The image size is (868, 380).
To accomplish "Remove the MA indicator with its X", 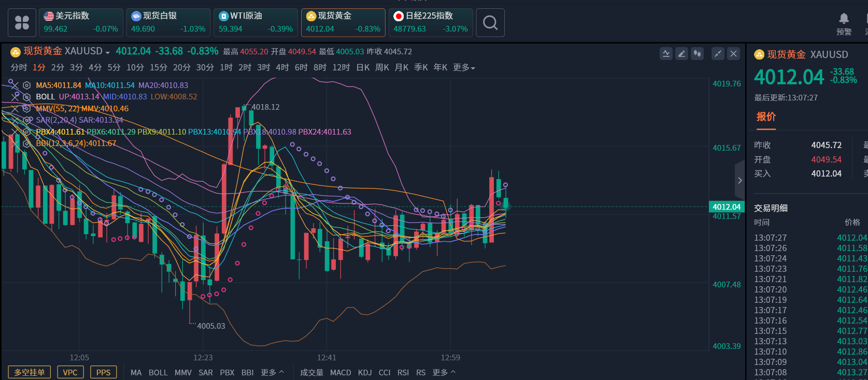I will pyautogui.click(x=14, y=85).
